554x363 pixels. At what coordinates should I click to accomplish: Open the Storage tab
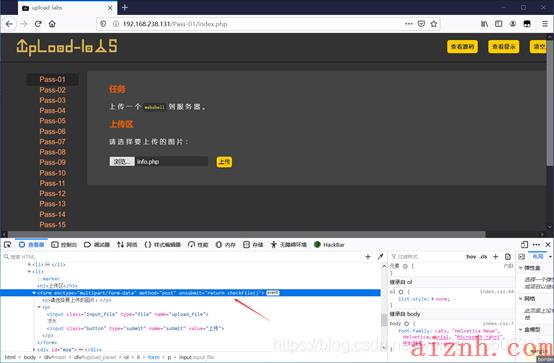click(x=253, y=245)
